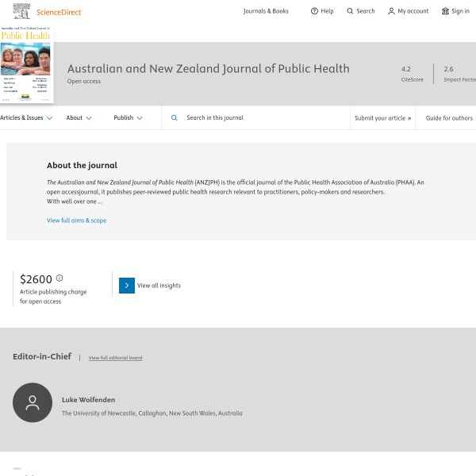The height and width of the screenshot is (476, 476).
Task: Click the Sign in institution icon
Action: coord(445,11)
